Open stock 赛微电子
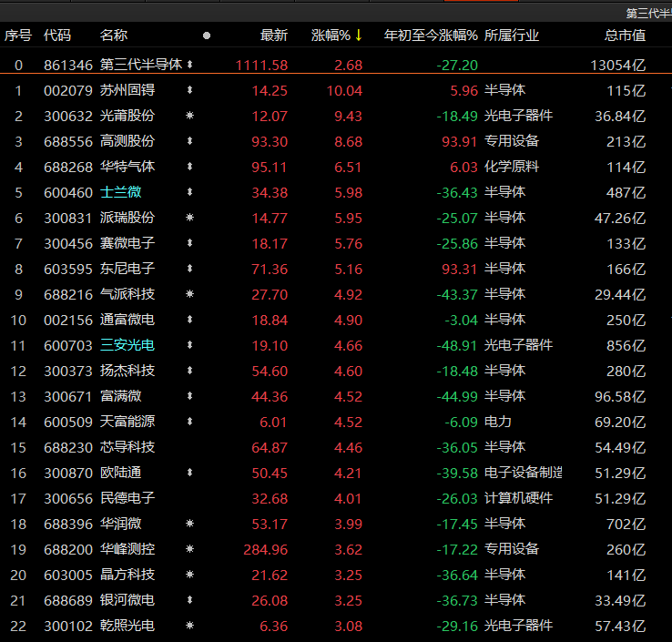This screenshot has width=672, height=642. point(127,243)
